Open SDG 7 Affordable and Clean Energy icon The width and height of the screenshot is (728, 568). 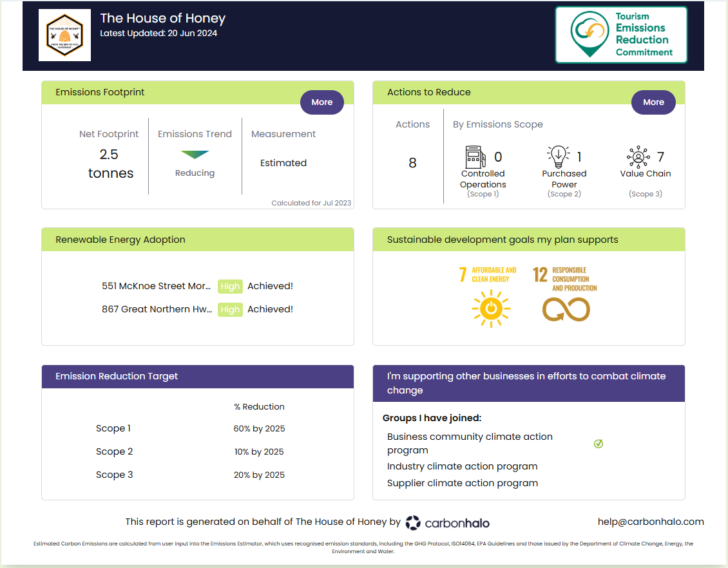pyautogui.click(x=491, y=309)
